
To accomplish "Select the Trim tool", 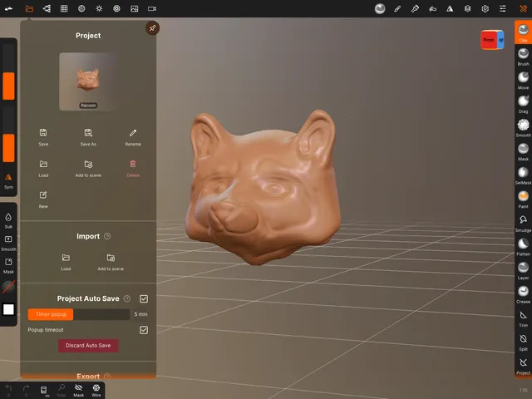I will click(x=523, y=318).
